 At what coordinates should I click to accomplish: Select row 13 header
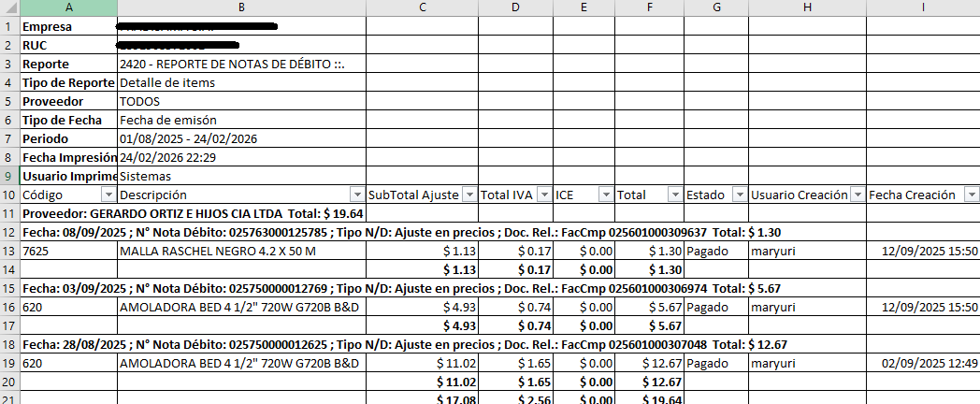[9, 251]
